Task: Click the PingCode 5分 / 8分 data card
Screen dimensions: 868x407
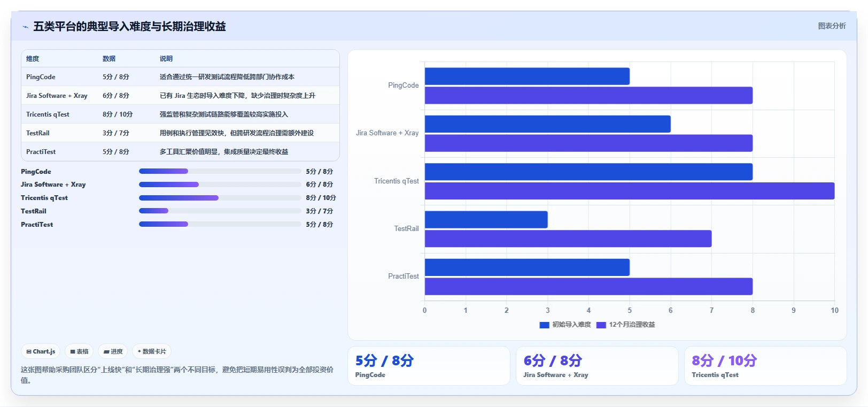Action: click(x=429, y=366)
